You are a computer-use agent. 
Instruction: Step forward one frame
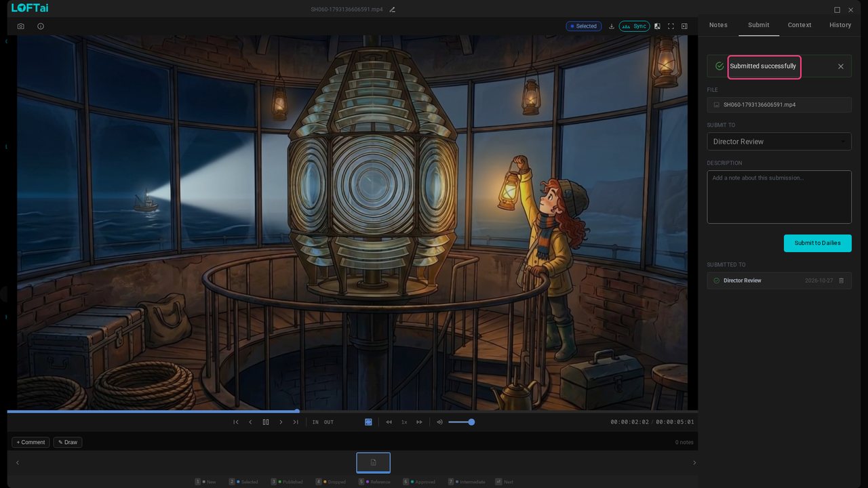click(x=281, y=422)
